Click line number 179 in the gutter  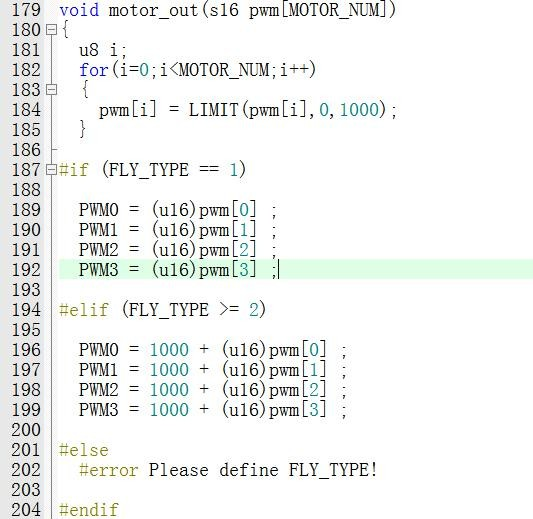coord(26,10)
